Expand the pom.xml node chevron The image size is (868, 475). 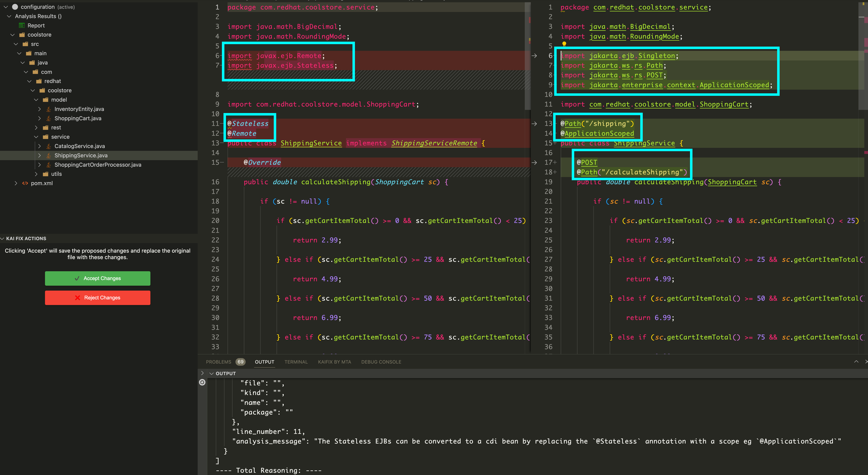[16, 183]
